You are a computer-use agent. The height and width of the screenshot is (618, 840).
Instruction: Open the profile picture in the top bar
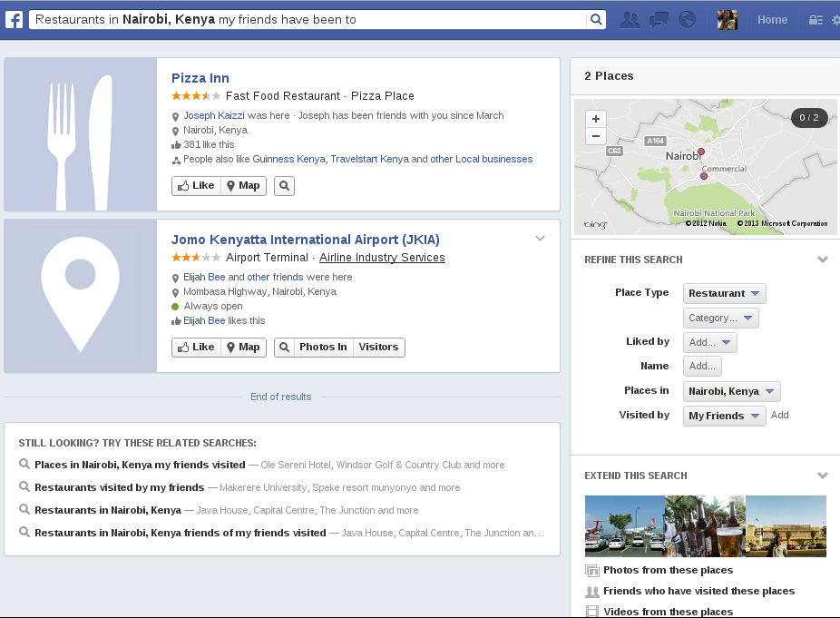click(727, 20)
